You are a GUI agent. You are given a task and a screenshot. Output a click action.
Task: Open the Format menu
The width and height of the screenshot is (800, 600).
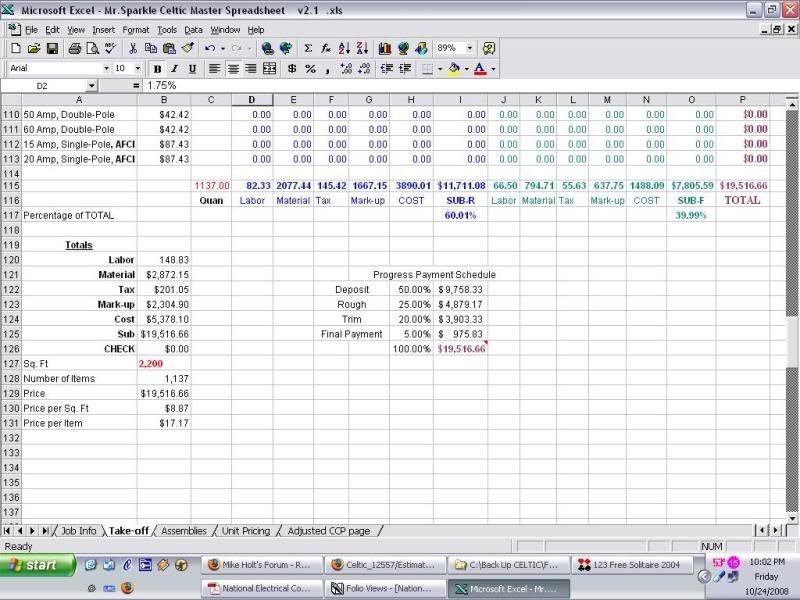pyautogui.click(x=136, y=30)
